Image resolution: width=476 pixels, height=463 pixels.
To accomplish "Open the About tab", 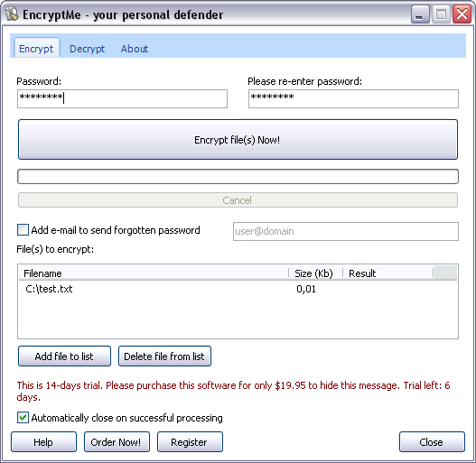I will pyautogui.click(x=135, y=49).
